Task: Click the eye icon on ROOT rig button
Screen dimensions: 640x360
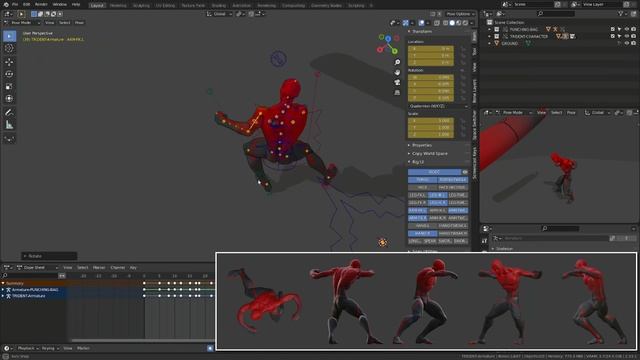Action: 464,172
